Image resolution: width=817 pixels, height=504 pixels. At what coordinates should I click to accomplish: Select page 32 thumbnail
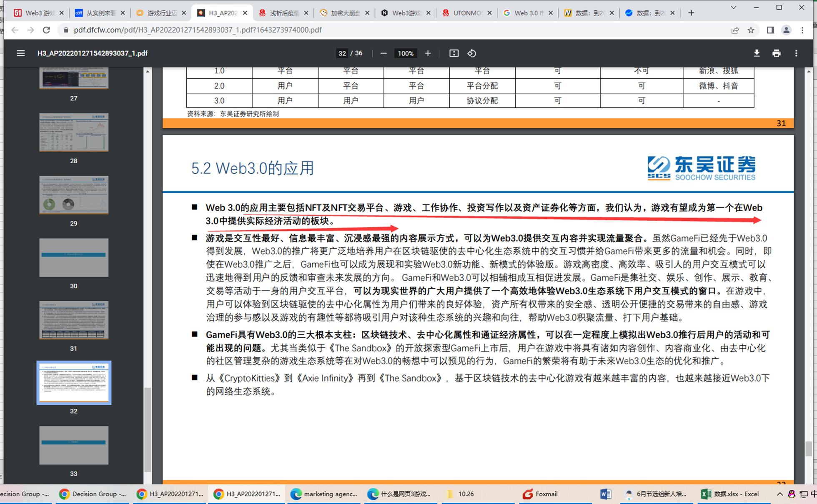74,383
